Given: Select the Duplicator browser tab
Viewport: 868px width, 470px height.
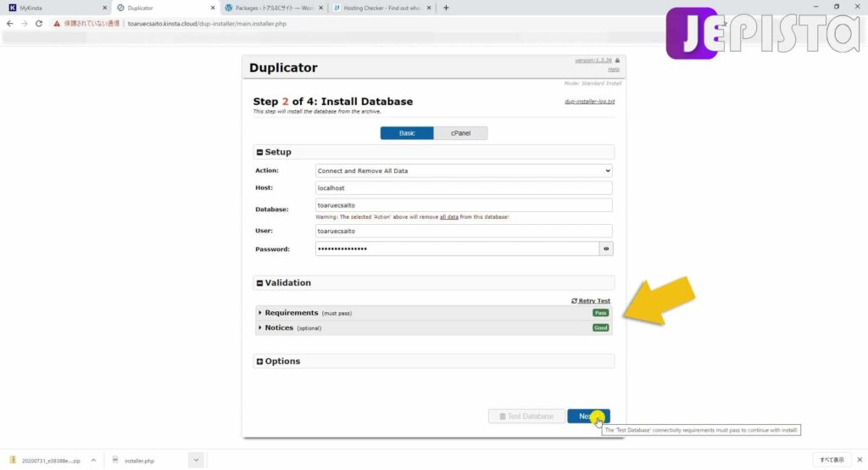Looking at the screenshot, I should pos(164,8).
